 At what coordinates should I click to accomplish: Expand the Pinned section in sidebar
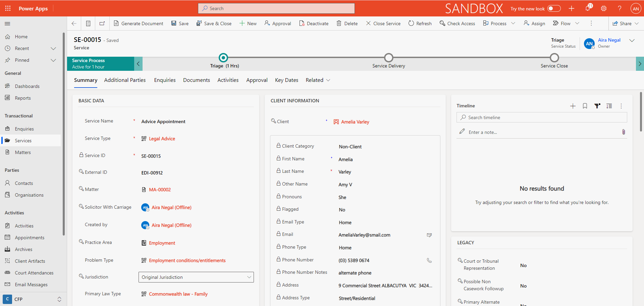pos(53,60)
